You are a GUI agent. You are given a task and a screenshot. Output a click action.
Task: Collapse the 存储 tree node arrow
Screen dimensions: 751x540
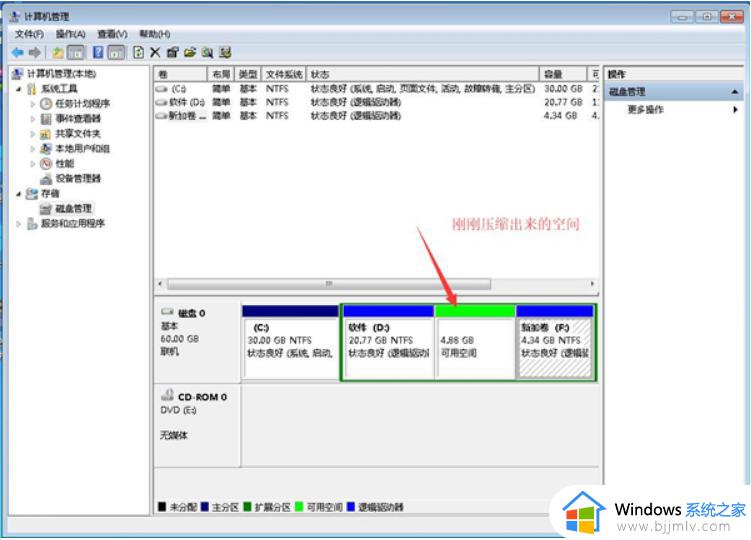tap(19, 194)
